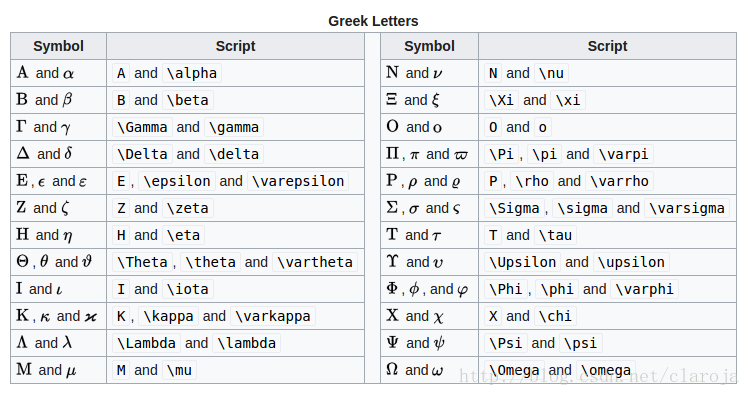
Task: Select the \chi code snippet
Action: pyautogui.click(x=555, y=316)
